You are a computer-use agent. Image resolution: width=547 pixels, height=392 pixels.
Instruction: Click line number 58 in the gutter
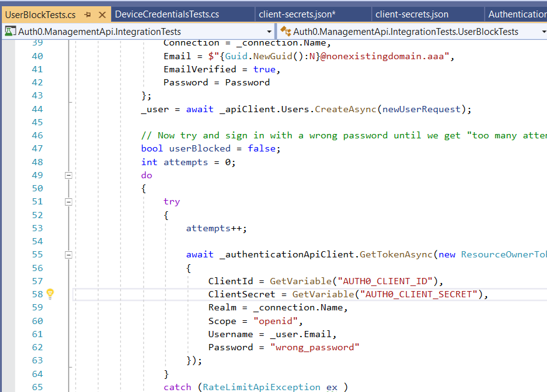(37, 294)
